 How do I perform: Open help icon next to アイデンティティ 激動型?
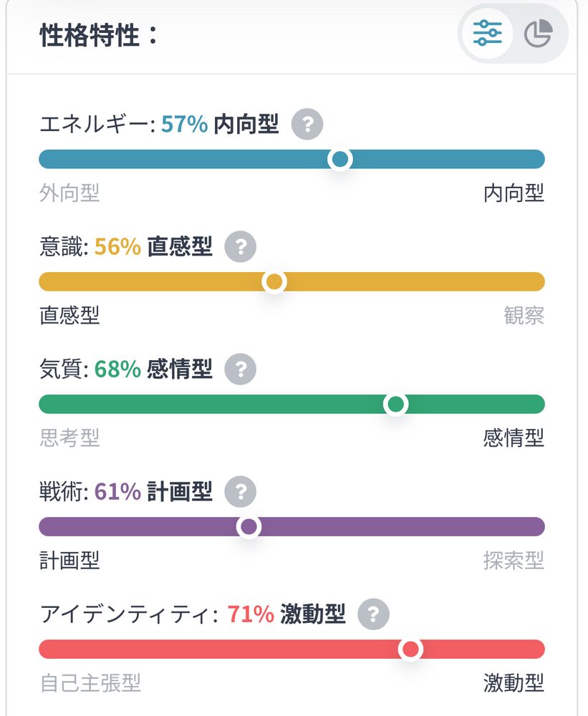point(373,614)
